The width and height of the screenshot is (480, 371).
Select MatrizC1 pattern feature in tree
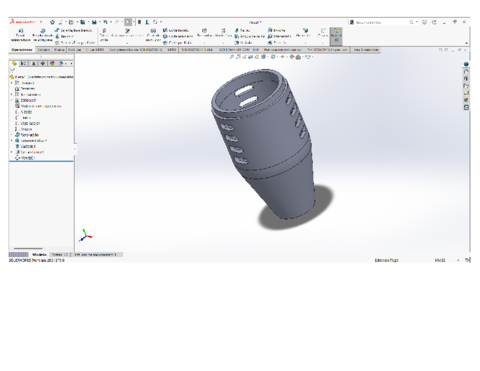click(25, 158)
